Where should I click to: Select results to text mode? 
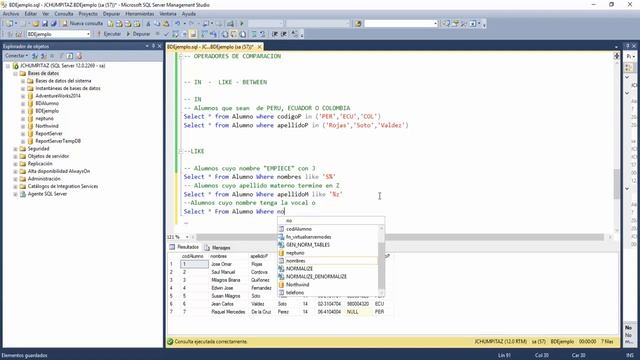(x=225, y=34)
